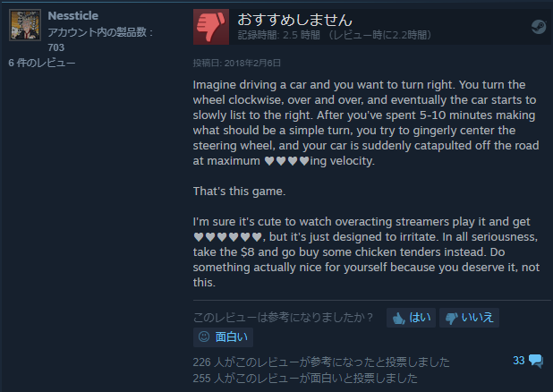Vote いいえ (not helpful) on this review
The width and height of the screenshot is (553, 392).
pos(469,318)
